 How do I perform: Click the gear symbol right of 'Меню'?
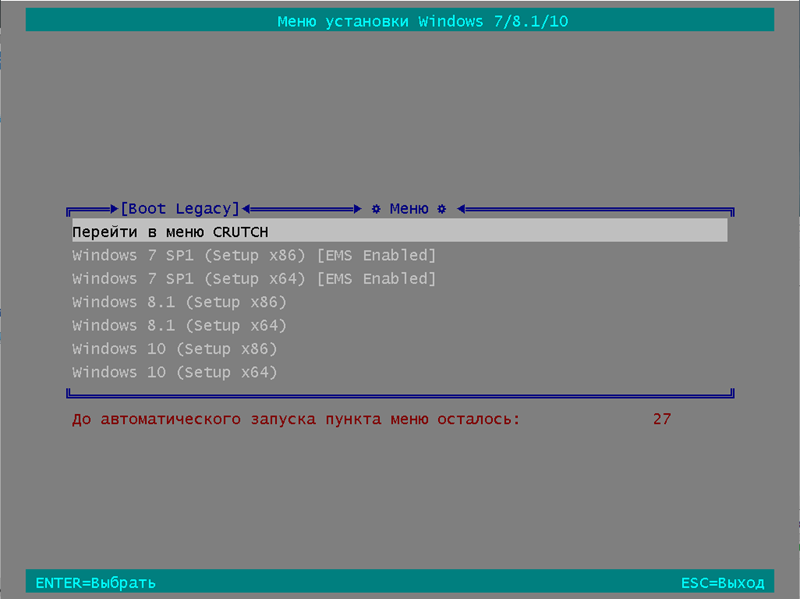pyautogui.click(x=442, y=209)
